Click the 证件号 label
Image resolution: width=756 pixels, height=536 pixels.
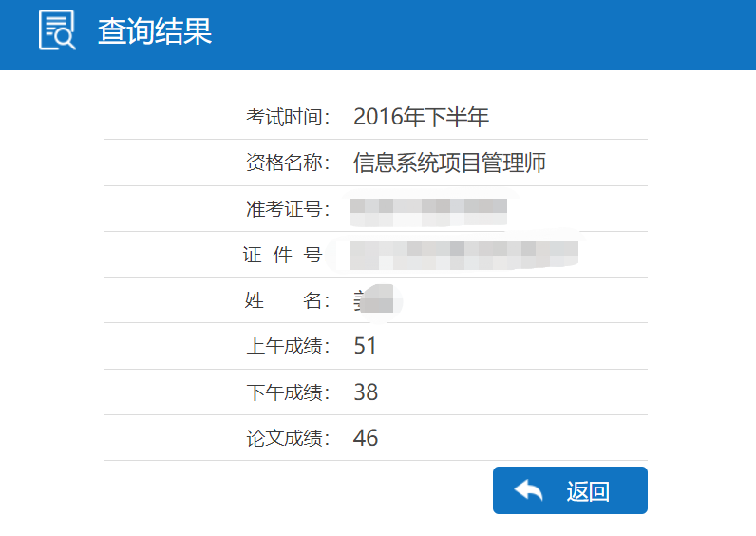point(282,255)
